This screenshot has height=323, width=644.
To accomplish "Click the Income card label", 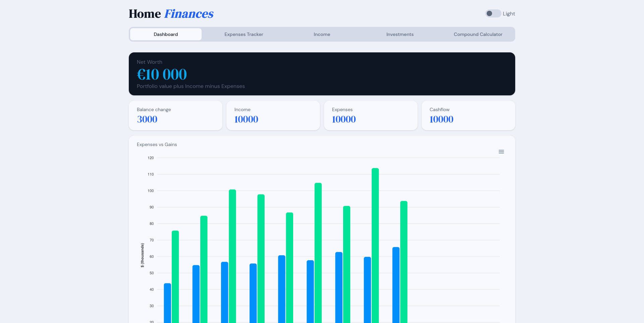I will (x=242, y=109).
